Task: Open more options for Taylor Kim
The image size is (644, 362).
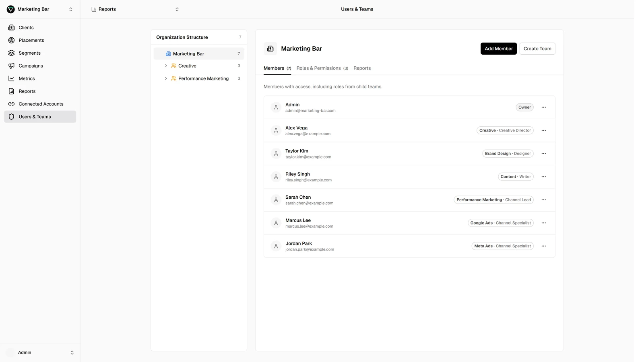Action: coord(544,154)
